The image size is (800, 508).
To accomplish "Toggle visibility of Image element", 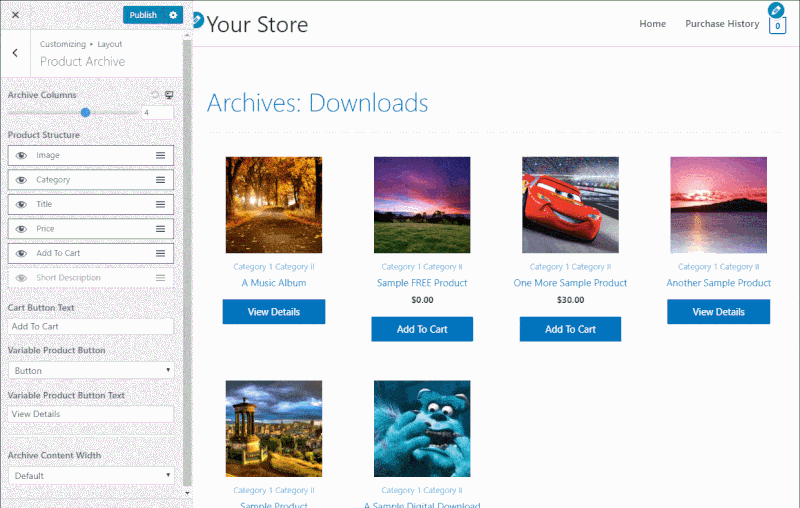I will coord(21,156).
